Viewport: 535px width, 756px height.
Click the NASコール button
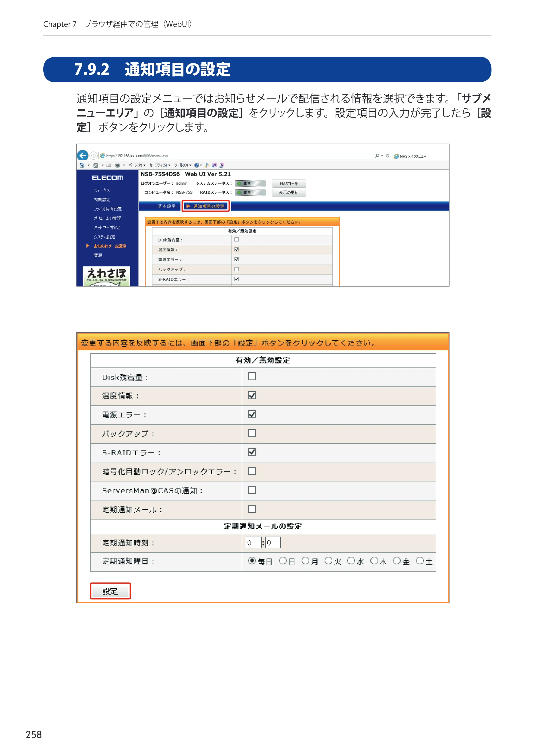289,184
